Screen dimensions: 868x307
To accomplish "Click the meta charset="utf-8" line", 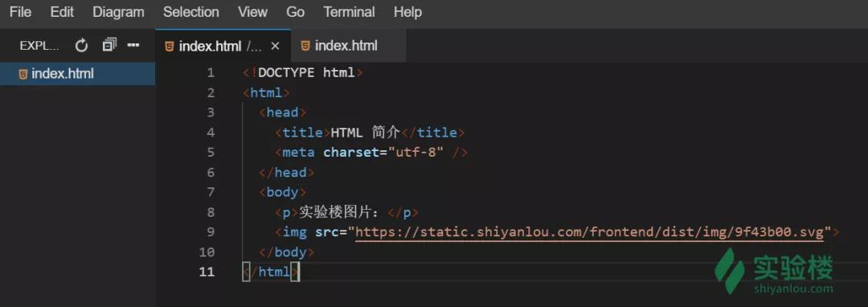I will tap(371, 152).
